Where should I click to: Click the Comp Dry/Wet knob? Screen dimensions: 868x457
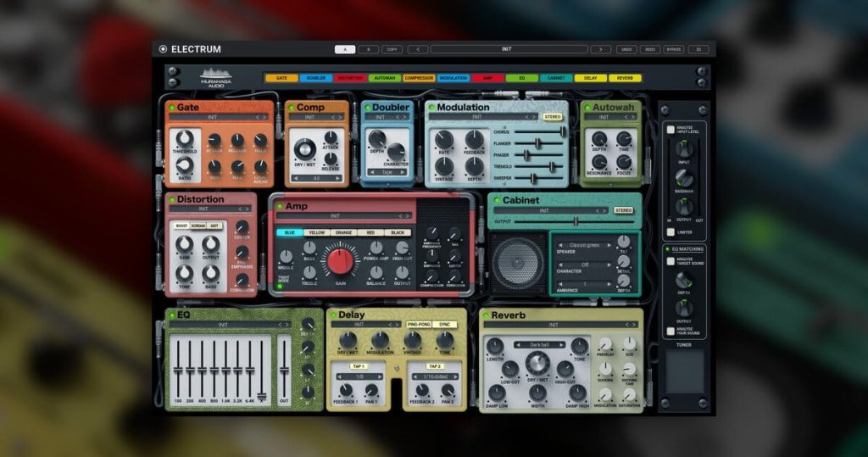304,149
